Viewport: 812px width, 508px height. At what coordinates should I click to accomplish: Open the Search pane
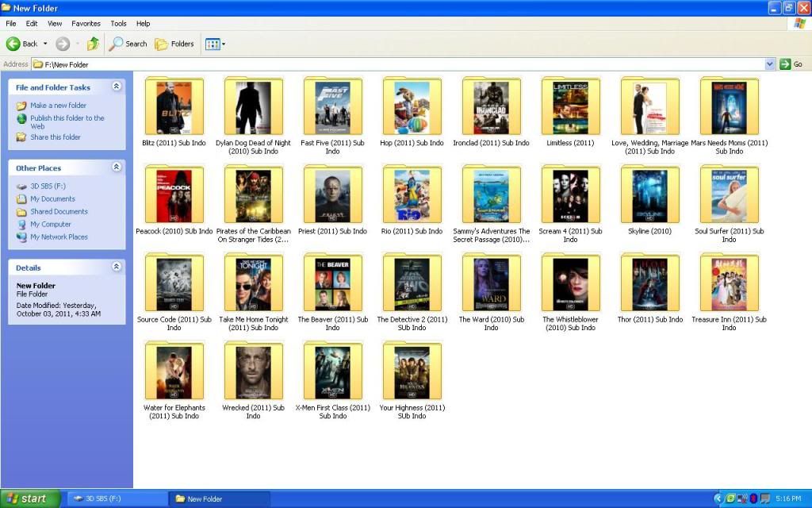tap(128, 44)
